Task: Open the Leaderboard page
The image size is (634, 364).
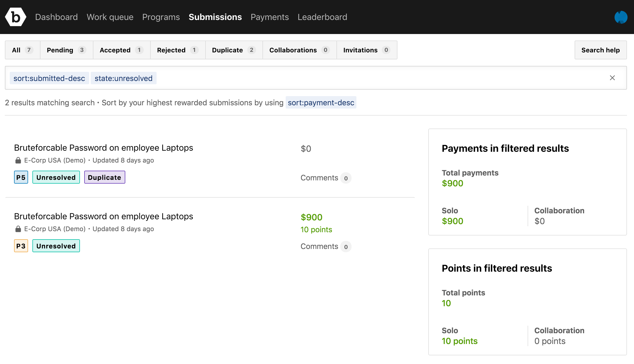Action: tap(322, 17)
